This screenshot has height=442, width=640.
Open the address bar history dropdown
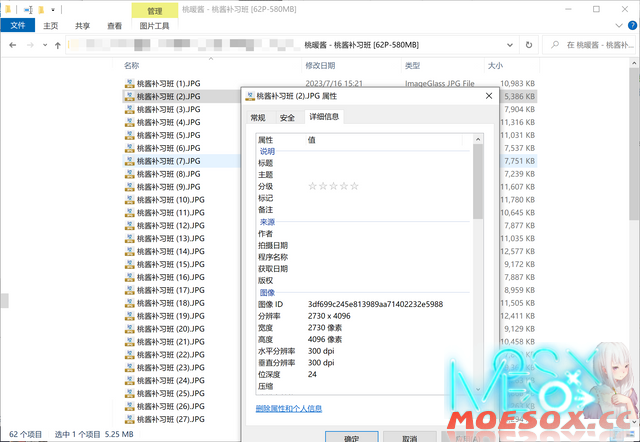[510, 45]
